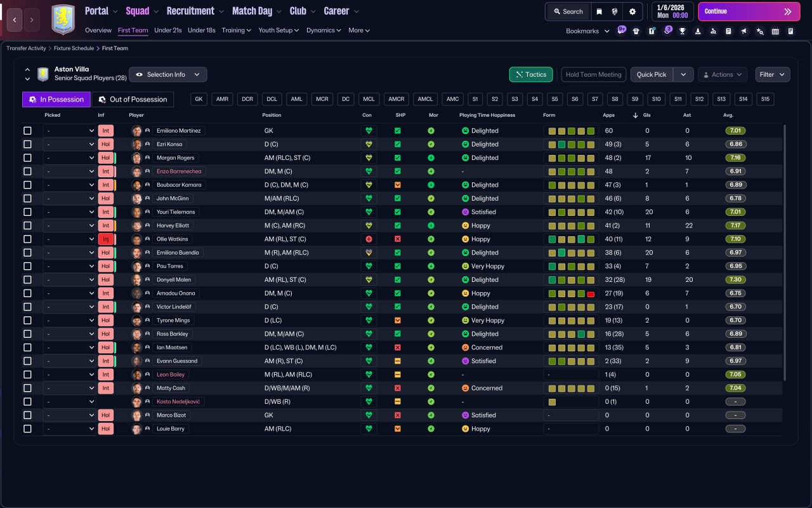Click Ian Maatsen's red sharpness icon
The image size is (812, 508).
[398, 347]
